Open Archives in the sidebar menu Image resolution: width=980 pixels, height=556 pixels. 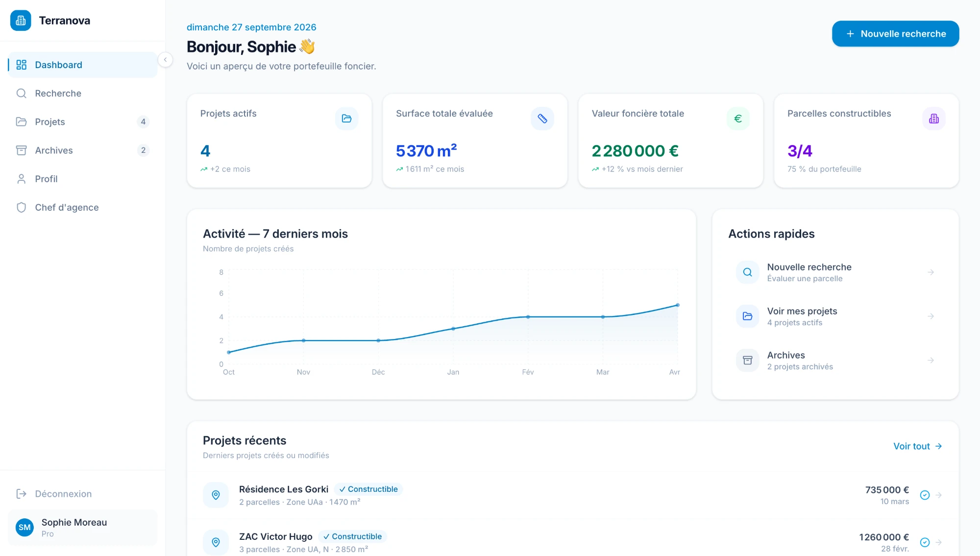click(x=82, y=150)
